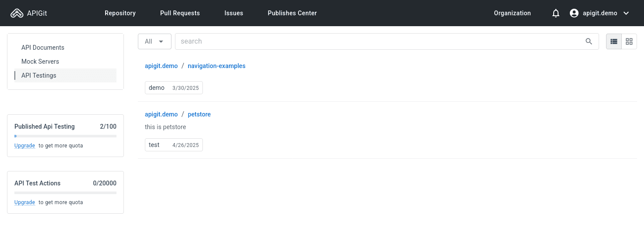This screenshot has height=236, width=644.
Task: Click apigit.demo owner link above petstore
Action: pos(161,114)
